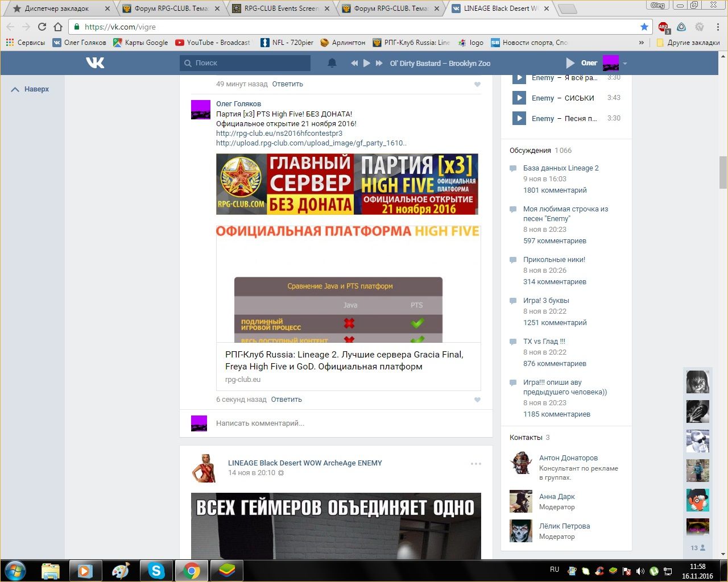728x582 pixels.
Task: Reply via Ответить under the 6 секунд comment
Action: pos(287,400)
